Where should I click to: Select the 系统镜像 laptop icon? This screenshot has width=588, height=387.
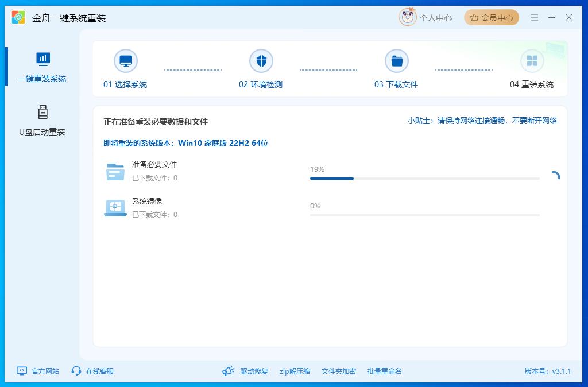coord(115,208)
